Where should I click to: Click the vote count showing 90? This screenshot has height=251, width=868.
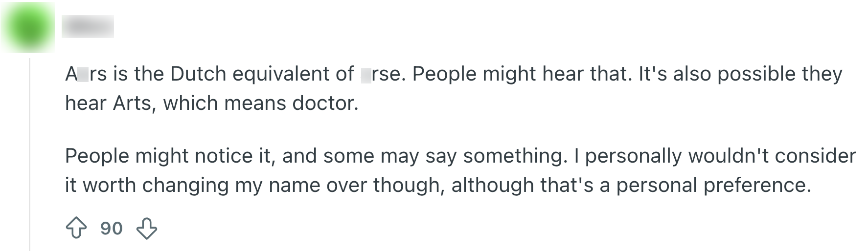pos(111,228)
